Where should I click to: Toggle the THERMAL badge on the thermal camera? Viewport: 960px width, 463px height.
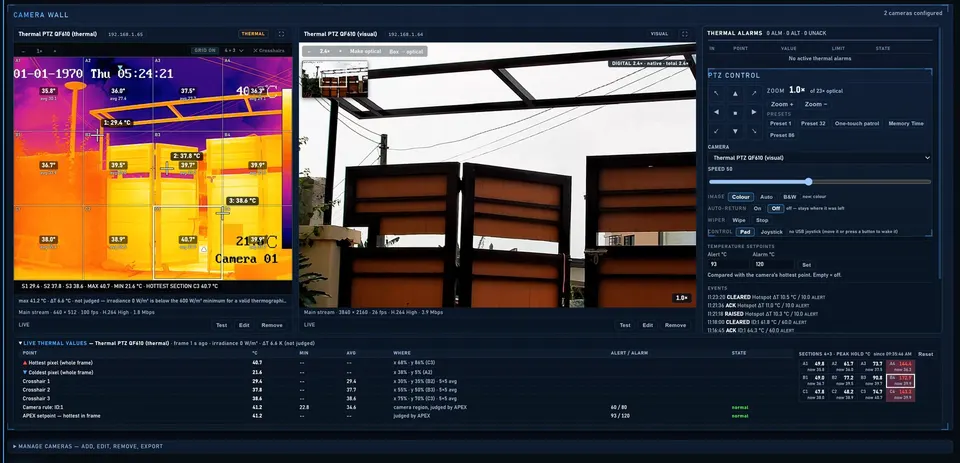pos(253,34)
